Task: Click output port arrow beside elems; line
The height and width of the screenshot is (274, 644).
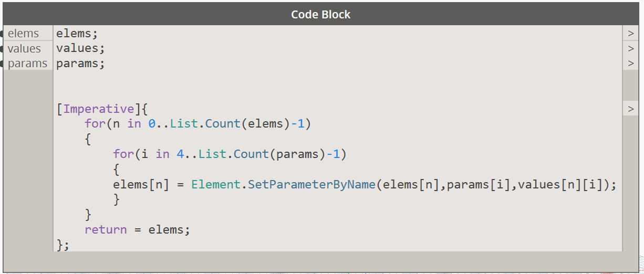Action: point(630,34)
